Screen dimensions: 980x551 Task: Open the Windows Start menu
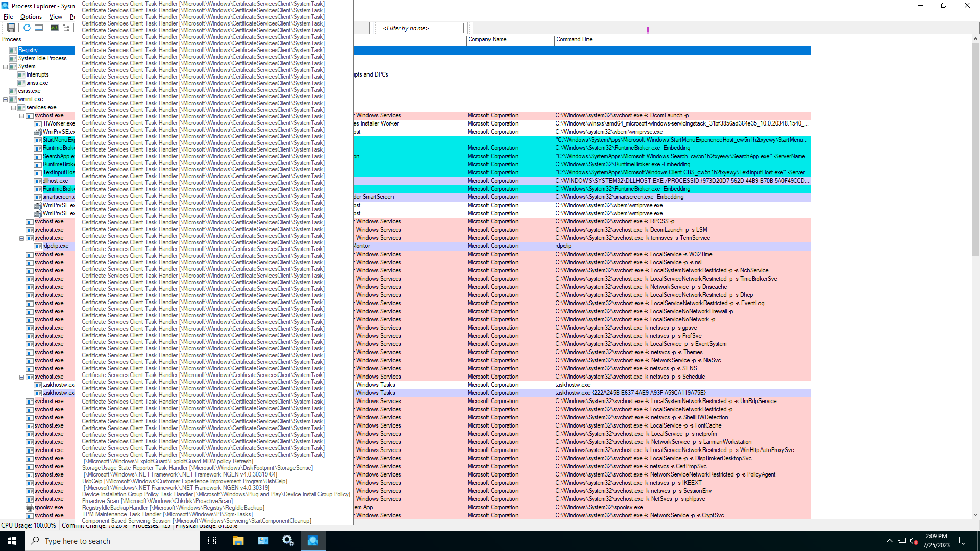(x=12, y=541)
